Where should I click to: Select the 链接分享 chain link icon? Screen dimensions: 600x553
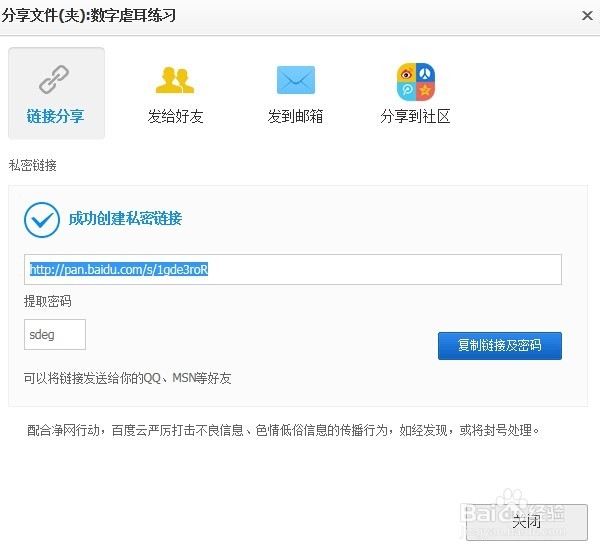click(x=54, y=79)
